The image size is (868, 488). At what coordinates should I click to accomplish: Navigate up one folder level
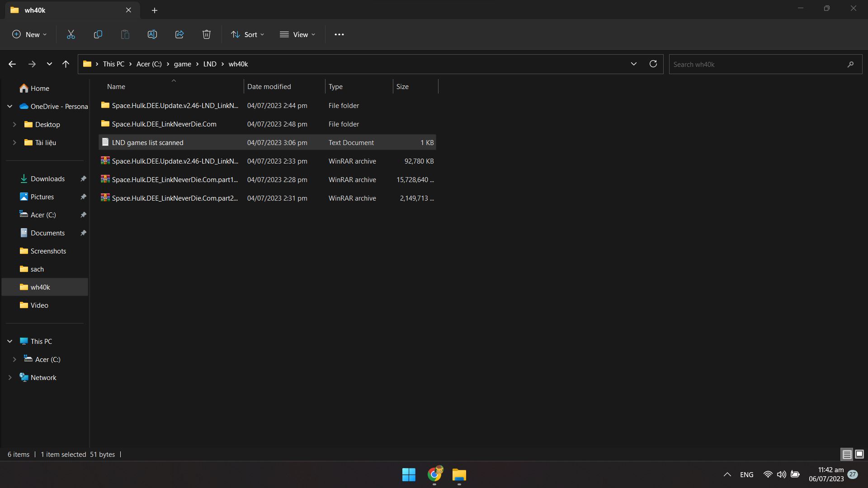pos(66,64)
